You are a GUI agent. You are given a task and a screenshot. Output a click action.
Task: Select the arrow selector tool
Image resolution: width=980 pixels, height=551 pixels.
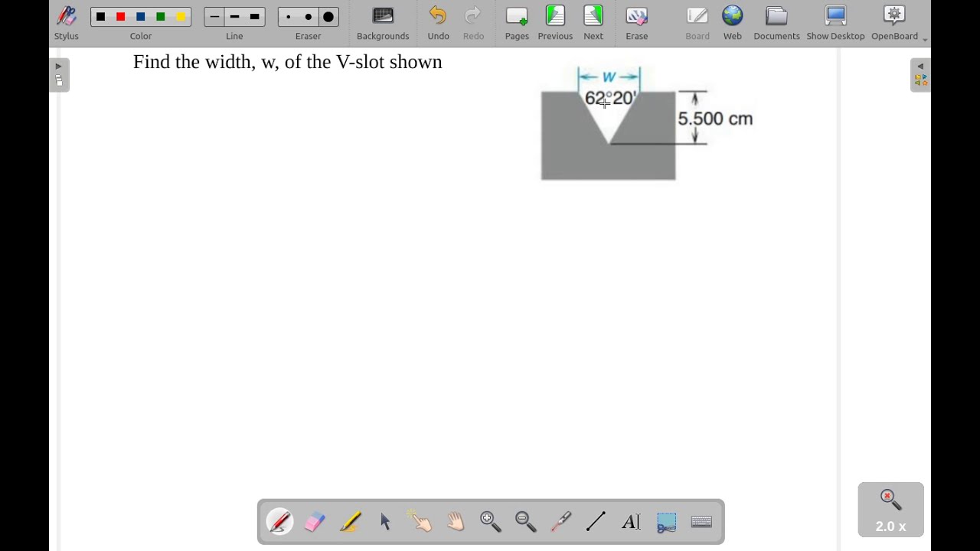(x=385, y=522)
